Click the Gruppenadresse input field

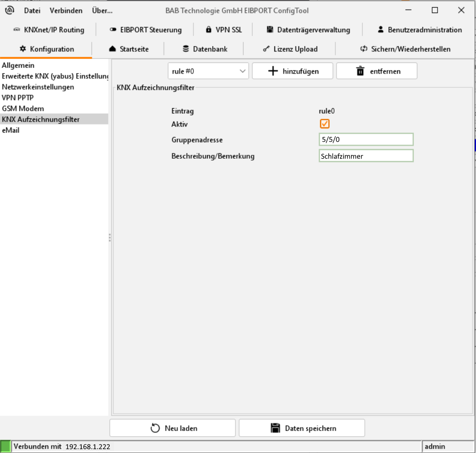point(366,139)
